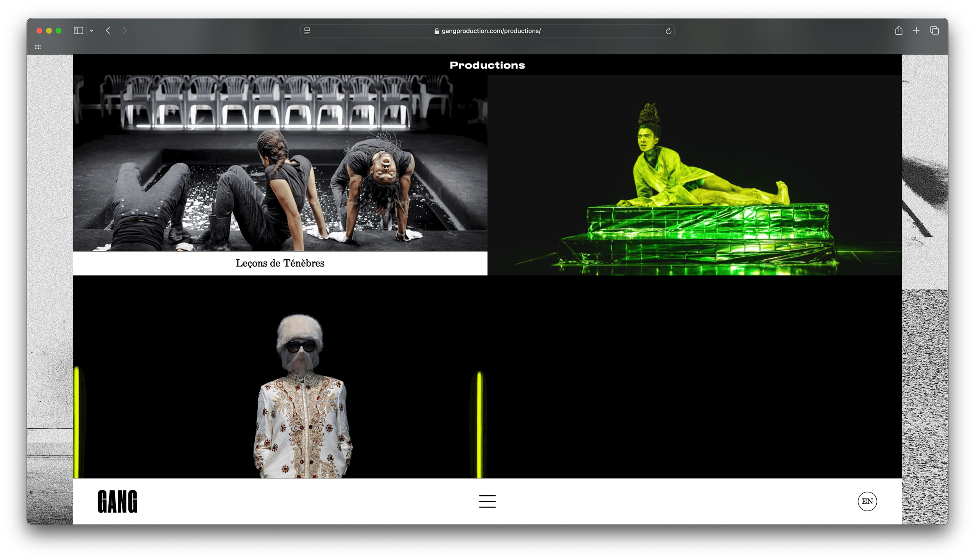Open the Leçons de Ténèbres production photo

pos(280,163)
